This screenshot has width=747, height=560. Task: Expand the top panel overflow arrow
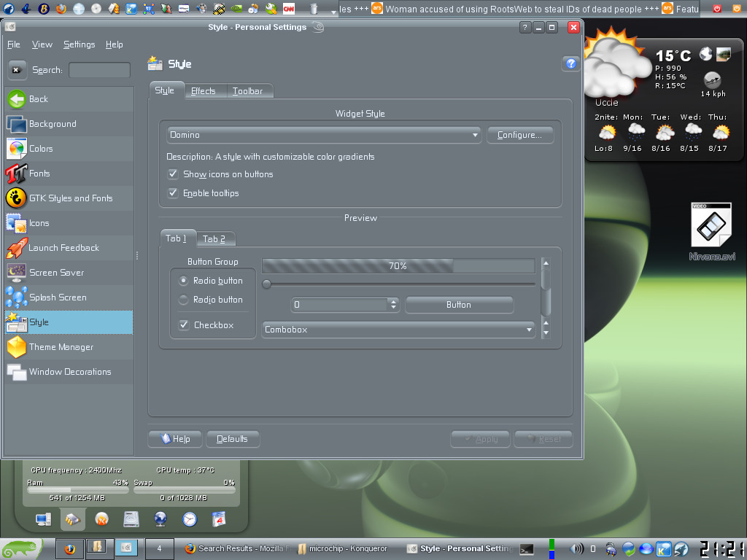click(x=333, y=12)
